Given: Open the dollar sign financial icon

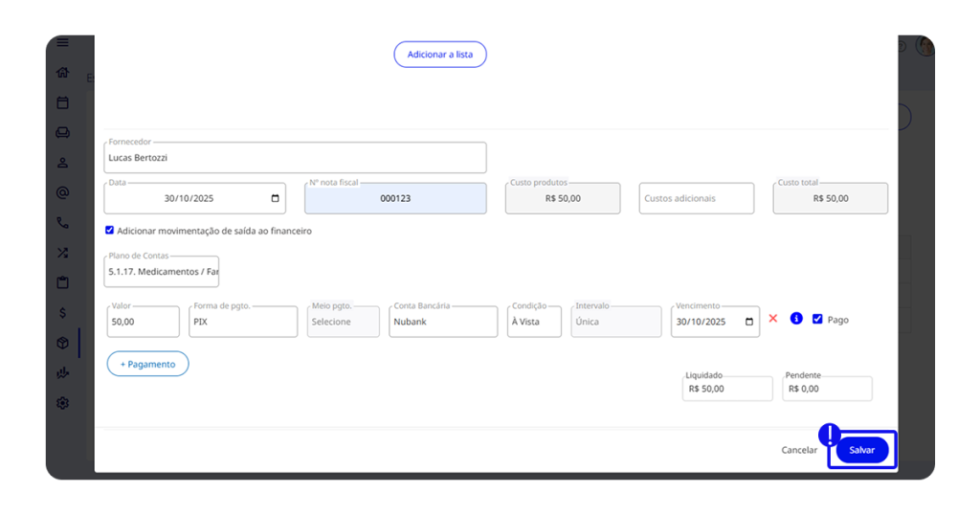Looking at the screenshot, I should [63, 312].
